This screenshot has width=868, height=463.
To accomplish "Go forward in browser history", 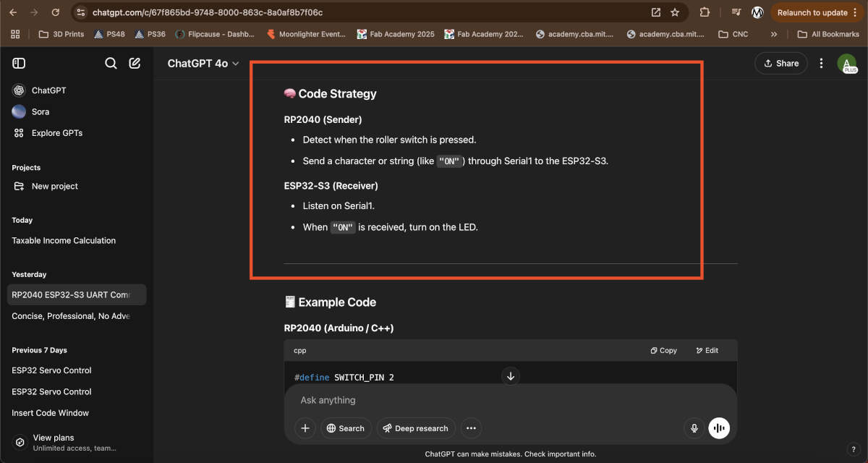I will [35, 12].
